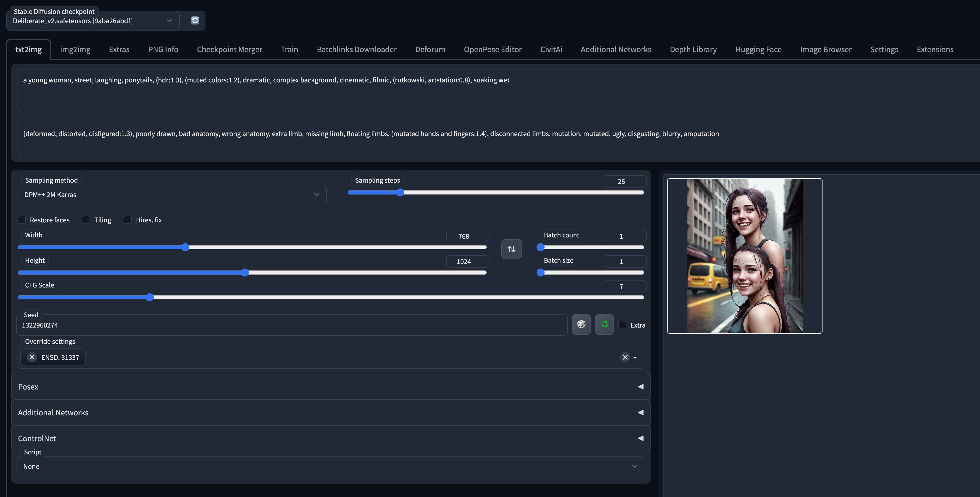The height and width of the screenshot is (497, 980).
Task: Open the Settings tab
Action: tap(884, 50)
